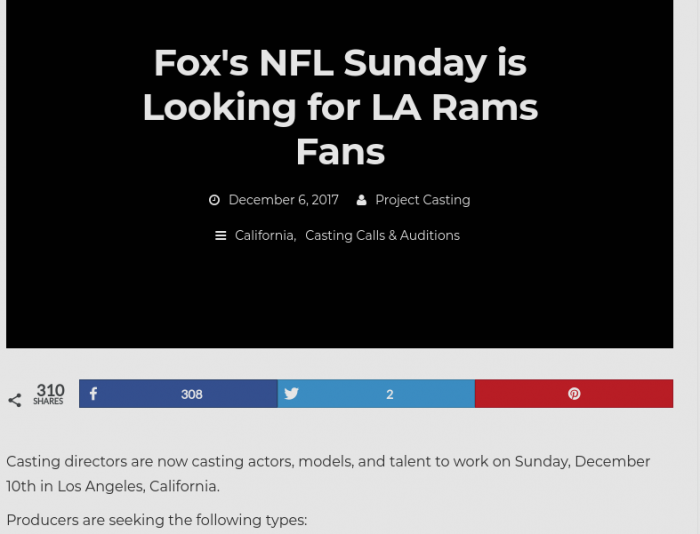Click the "Producers are seeking the following types" line
This screenshot has width=700, height=534.
[156, 520]
